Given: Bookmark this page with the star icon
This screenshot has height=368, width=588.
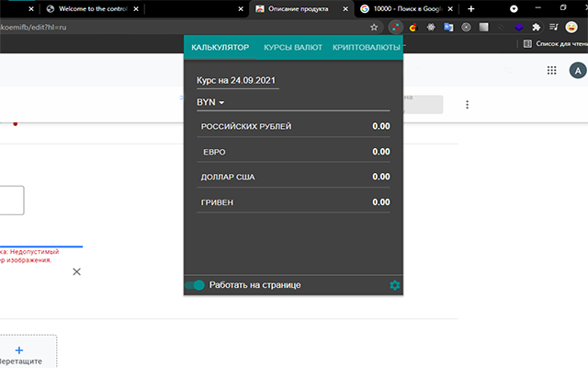Looking at the screenshot, I should tap(374, 27).
